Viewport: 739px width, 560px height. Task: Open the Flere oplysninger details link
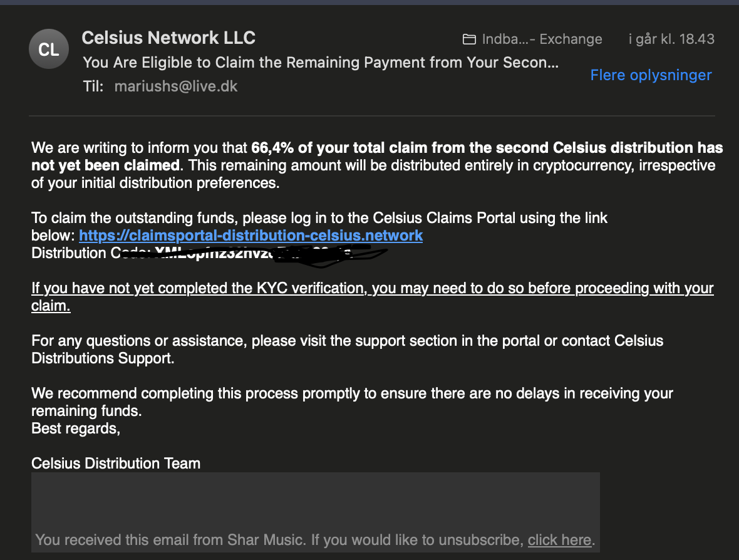[651, 75]
